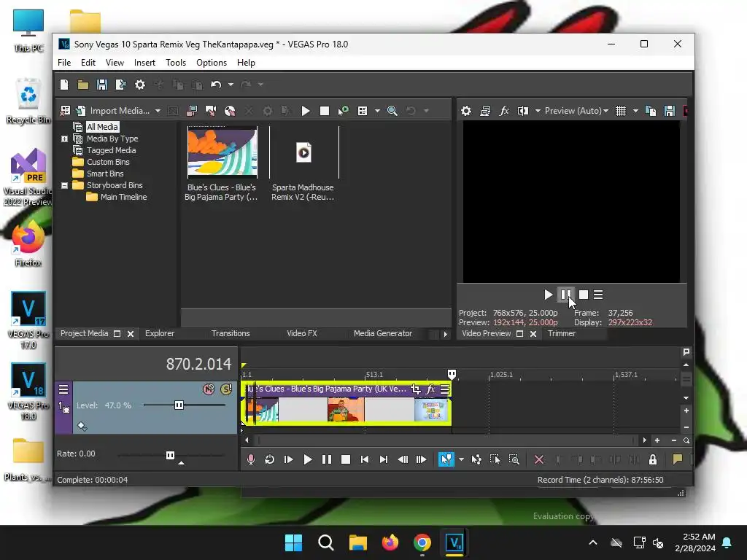747x560 pixels.
Task: Open project Properties gear icon
Action: click(x=139, y=85)
